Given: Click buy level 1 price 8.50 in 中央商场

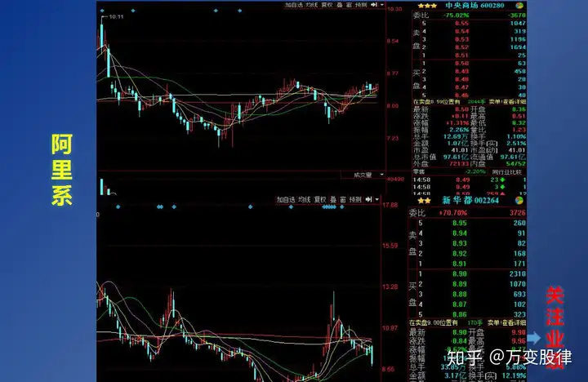Looking at the screenshot, I should (x=462, y=64).
